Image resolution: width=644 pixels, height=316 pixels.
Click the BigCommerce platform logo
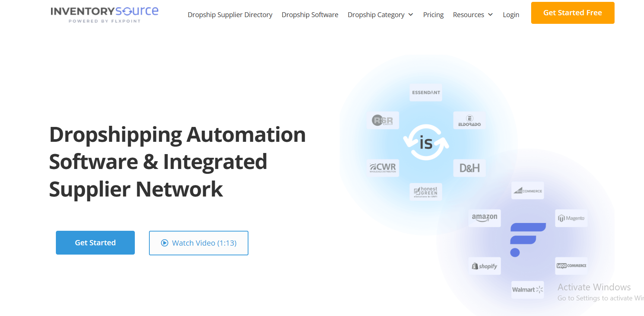(x=527, y=191)
